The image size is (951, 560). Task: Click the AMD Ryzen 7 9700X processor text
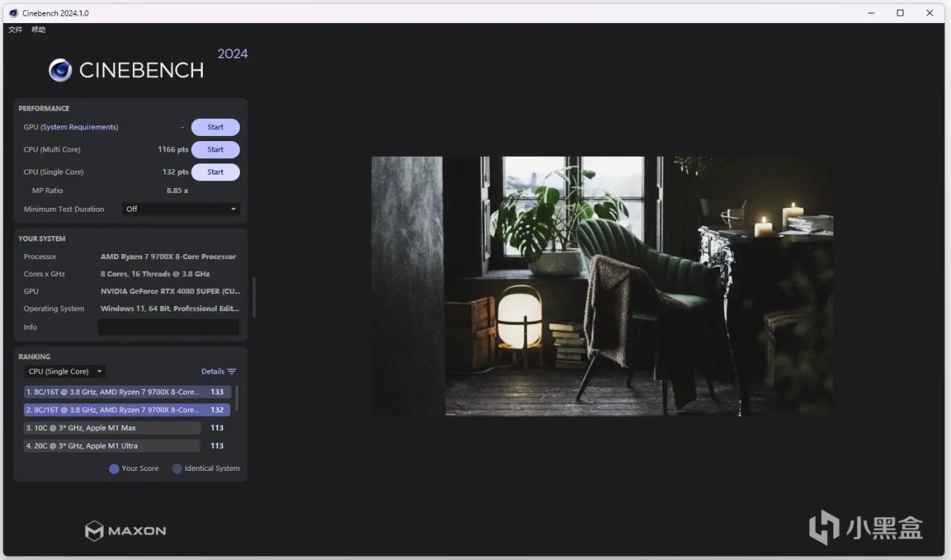point(169,257)
